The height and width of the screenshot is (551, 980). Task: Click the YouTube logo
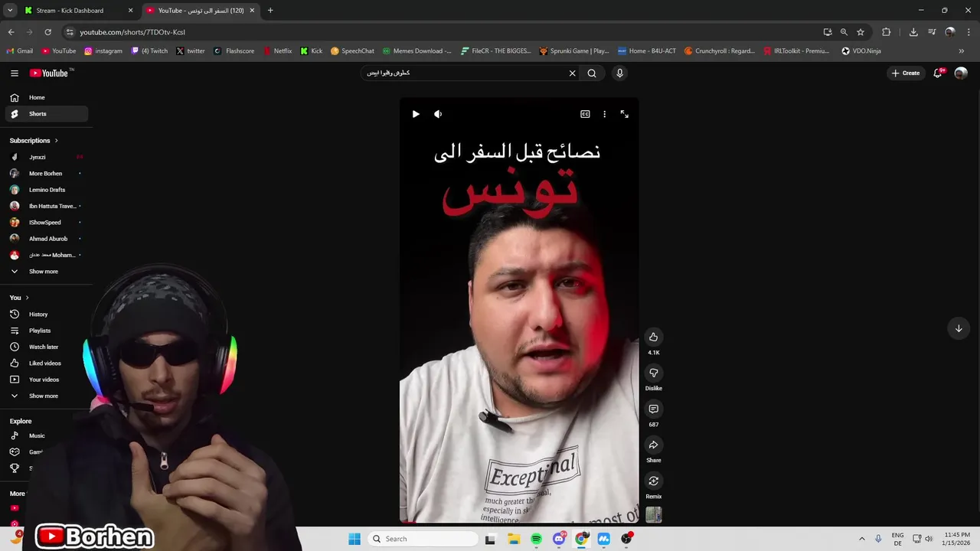tap(51, 73)
